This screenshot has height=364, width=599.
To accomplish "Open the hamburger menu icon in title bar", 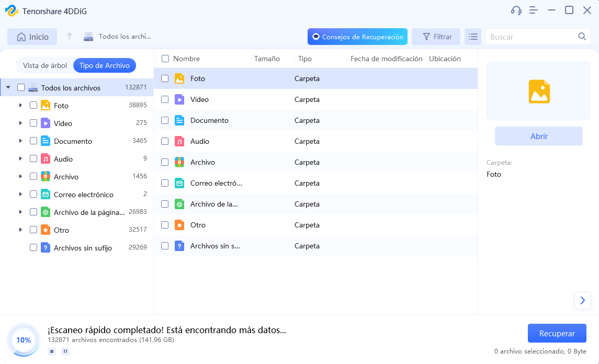I will coord(534,10).
